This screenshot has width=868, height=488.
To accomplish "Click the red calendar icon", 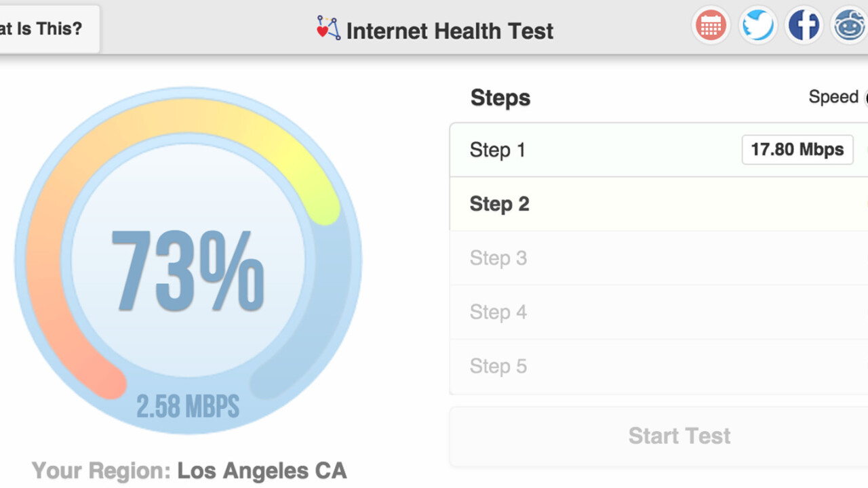I will pos(711,26).
